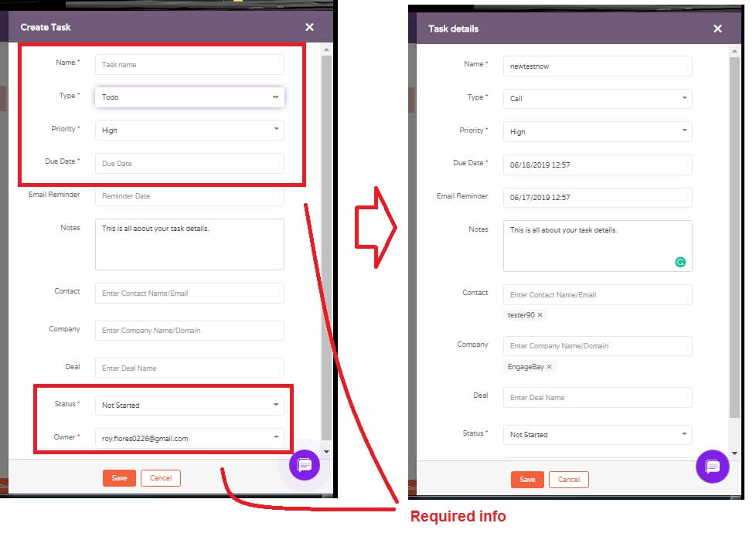The height and width of the screenshot is (533, 756).
Task: Open the Type dropdown showing Call
Action: point(683,98)
